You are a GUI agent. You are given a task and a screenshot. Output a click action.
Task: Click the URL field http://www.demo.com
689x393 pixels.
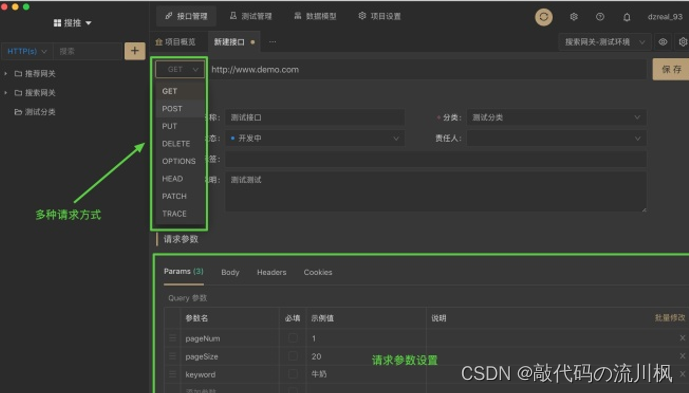(x=426, y=69)
